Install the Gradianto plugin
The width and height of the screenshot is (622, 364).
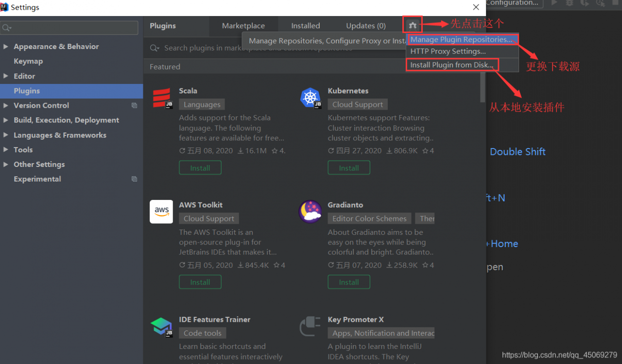[349, 282]
